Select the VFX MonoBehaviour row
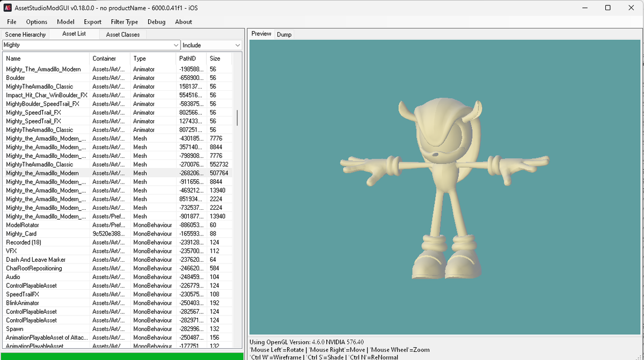The width and height of the screenshot is (644, 360). coord(118,251)
